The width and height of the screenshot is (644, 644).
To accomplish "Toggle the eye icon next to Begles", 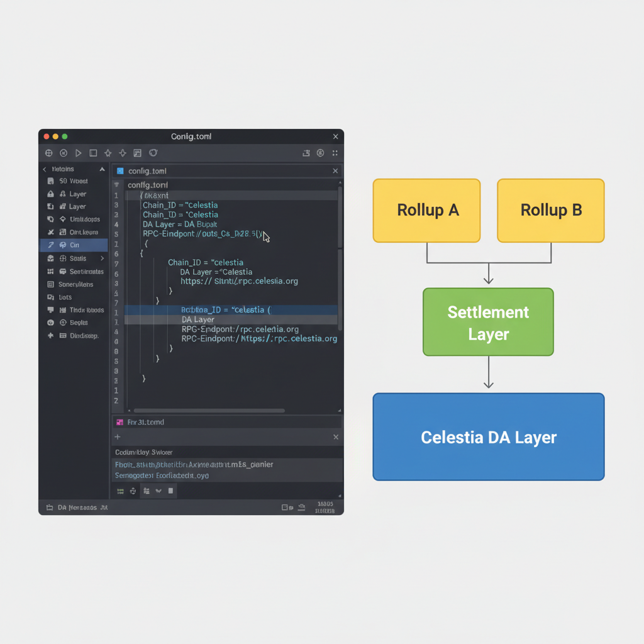I will (x=50, y=323).
